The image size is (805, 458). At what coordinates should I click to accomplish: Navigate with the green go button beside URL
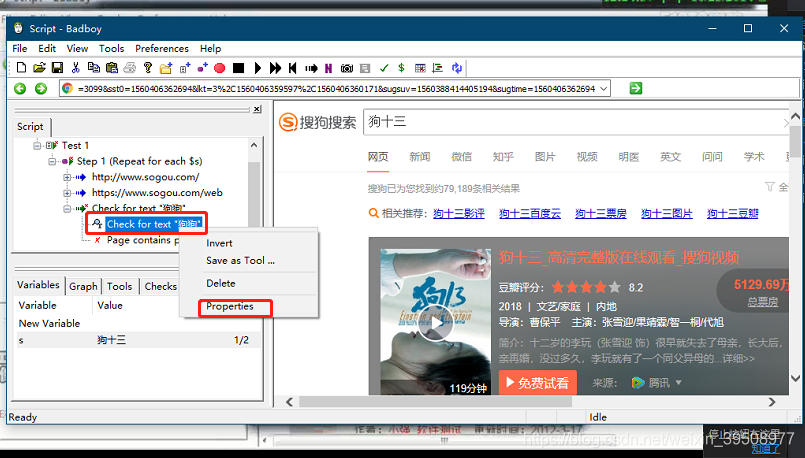(636, 88)
